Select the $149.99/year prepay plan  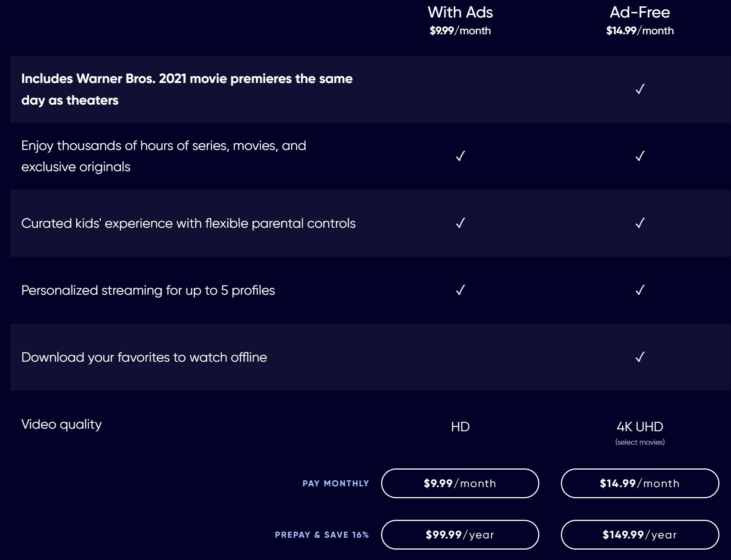click(640, 534)
